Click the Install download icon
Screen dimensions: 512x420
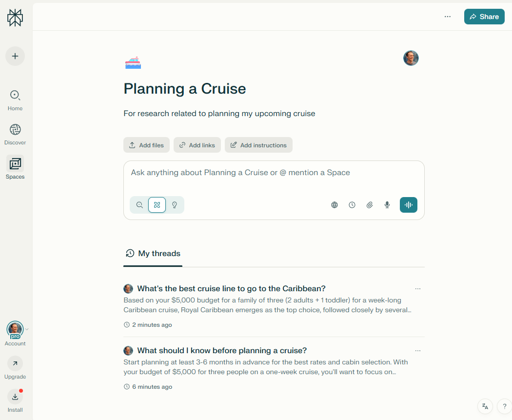coord(15,397)
